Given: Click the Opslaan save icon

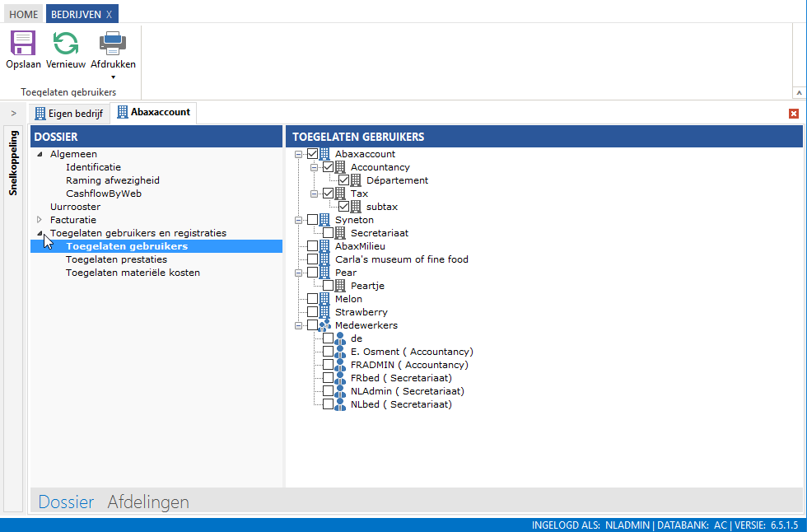Looking at the screenshot, I should 23,43.
